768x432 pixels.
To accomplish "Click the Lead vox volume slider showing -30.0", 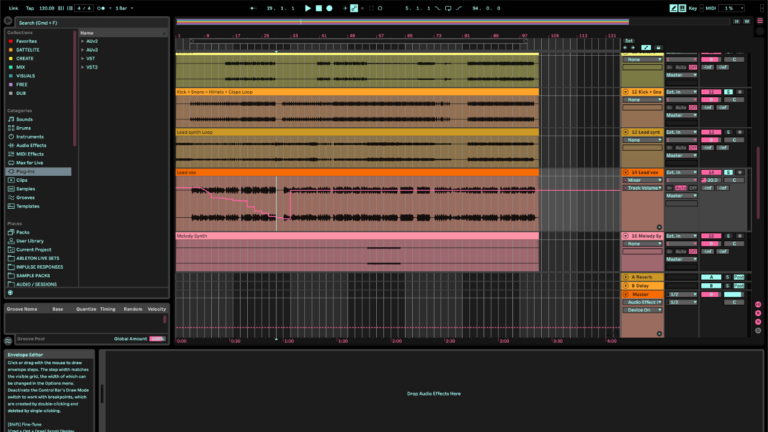I will pyautogui.click(x=711, y=180).
